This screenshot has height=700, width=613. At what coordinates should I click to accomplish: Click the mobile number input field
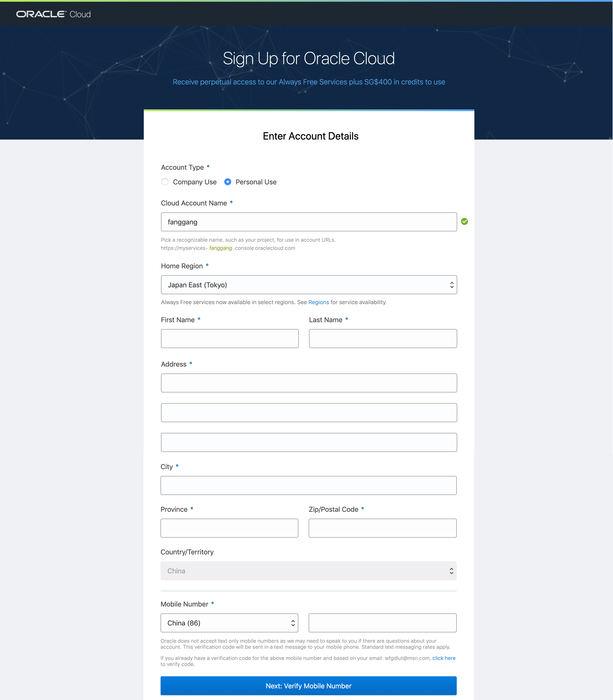click(x=382, y=623)
